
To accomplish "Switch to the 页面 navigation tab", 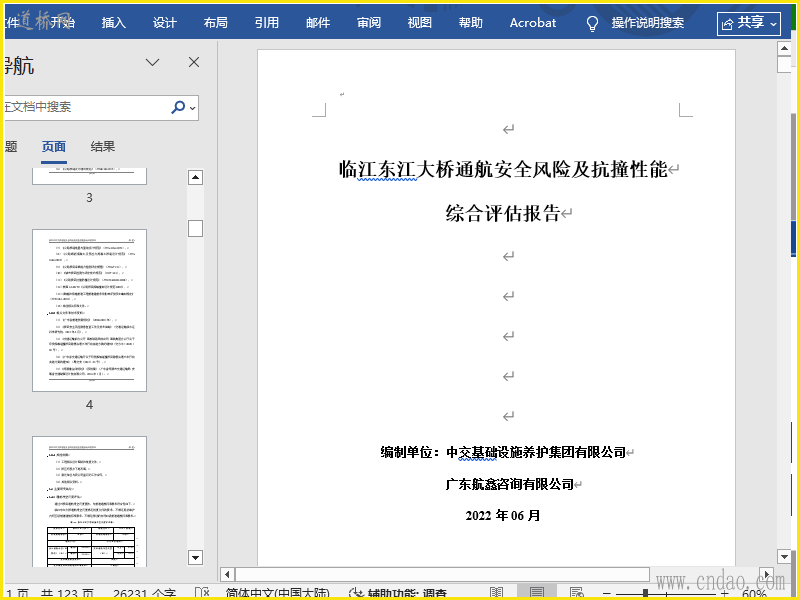I will click(54, 147).
